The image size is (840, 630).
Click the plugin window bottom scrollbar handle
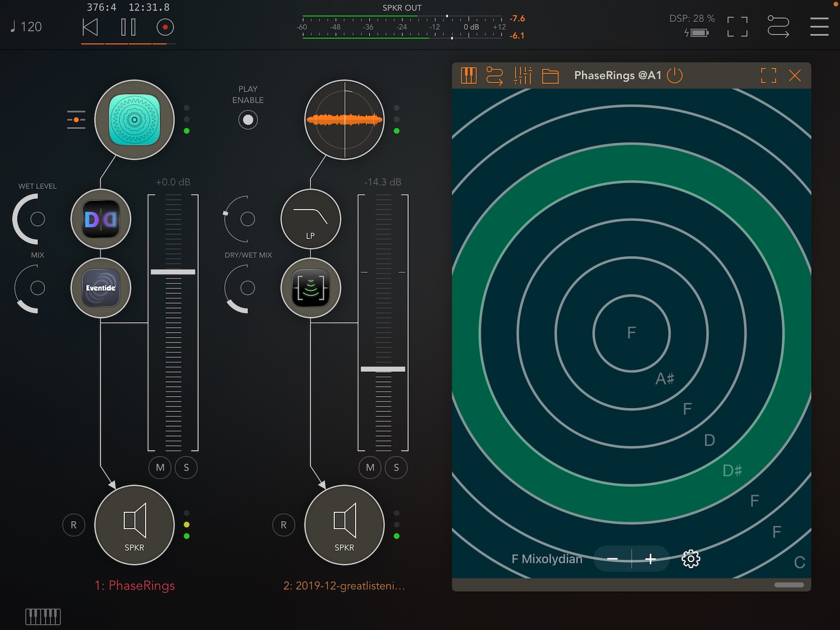click(x=789, y=585)
